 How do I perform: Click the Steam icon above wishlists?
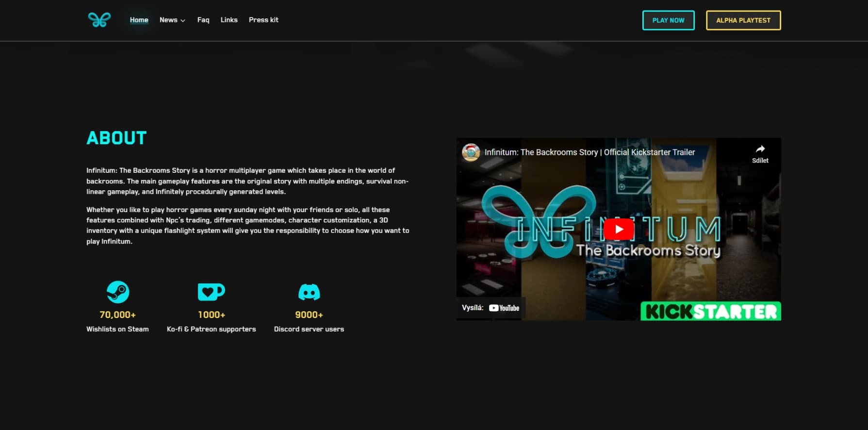(x=118, y=292)
